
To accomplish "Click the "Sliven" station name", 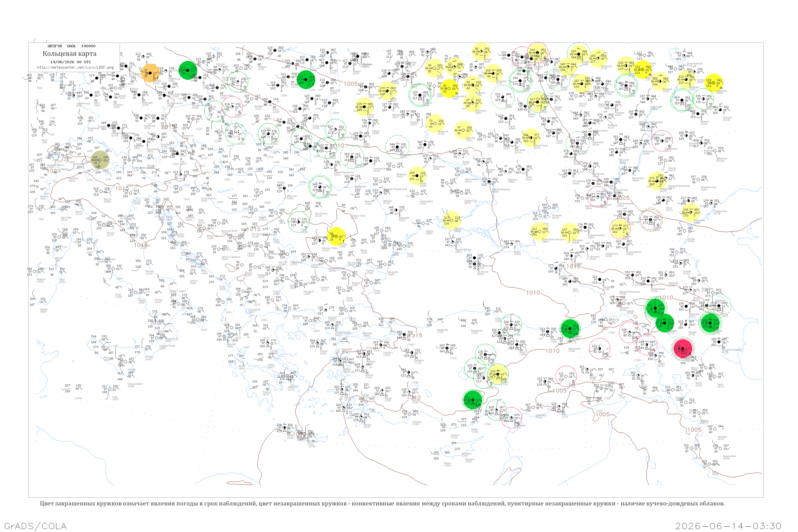I will (350, 298).
